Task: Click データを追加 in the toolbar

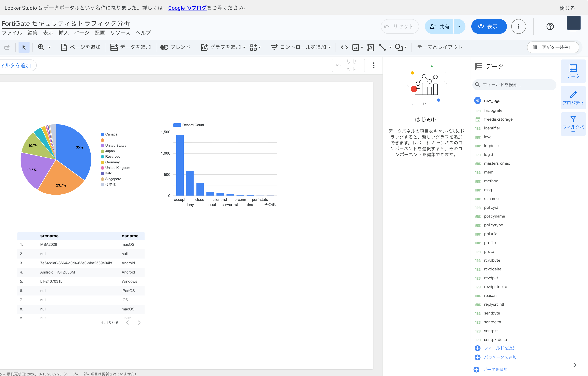Action: coord(131,47)
